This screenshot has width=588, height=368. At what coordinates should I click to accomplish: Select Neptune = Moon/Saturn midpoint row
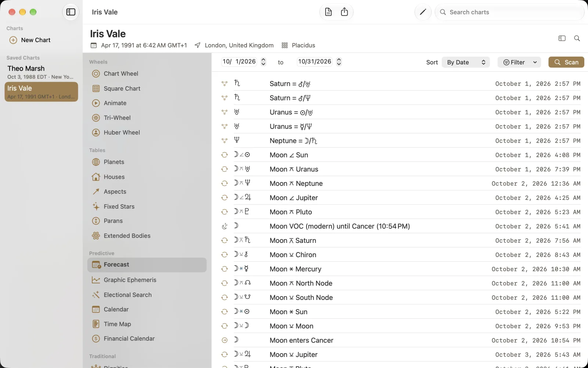pos(401,141)
